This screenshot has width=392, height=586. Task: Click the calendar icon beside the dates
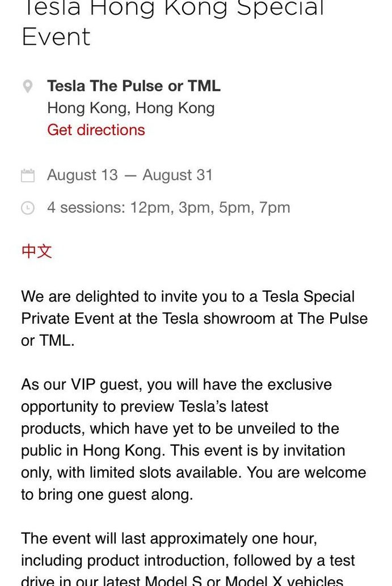tap(28, 175)
